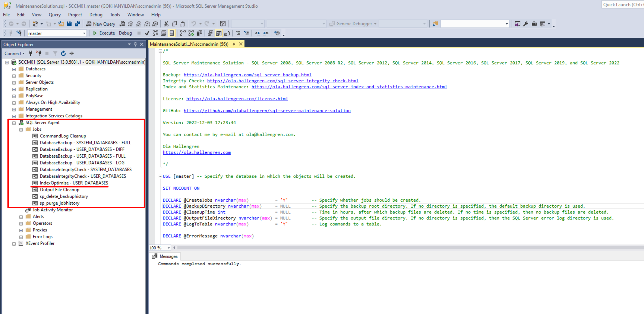Screen dimensions: 644x314
Task: Open Job Activity Monitor
Action: (52, 210)
